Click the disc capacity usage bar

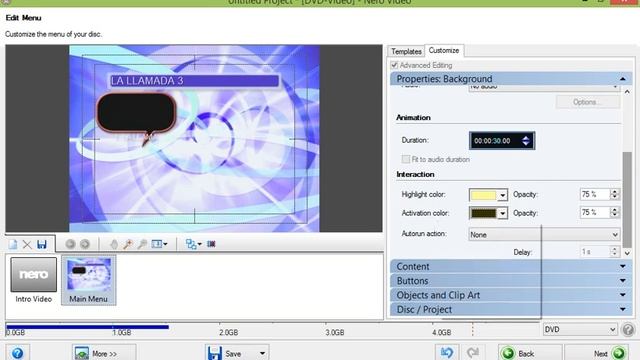pyautogui.click(x=87, y=327)
